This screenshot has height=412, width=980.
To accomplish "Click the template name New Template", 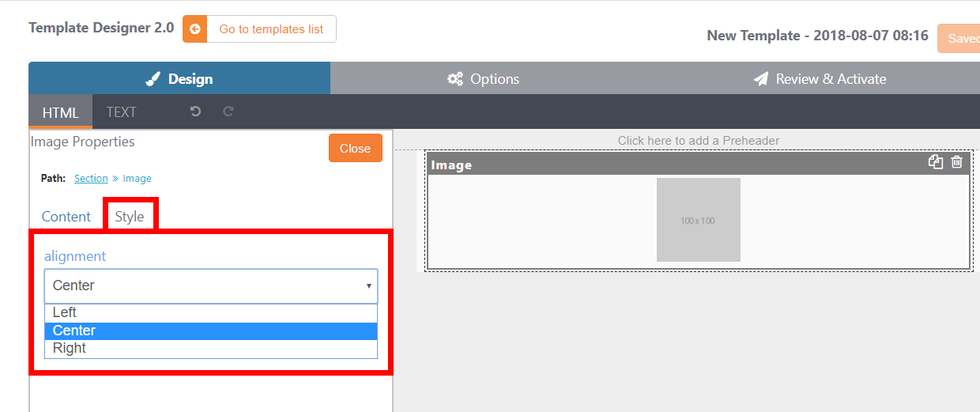I will [x=817, y=36].
